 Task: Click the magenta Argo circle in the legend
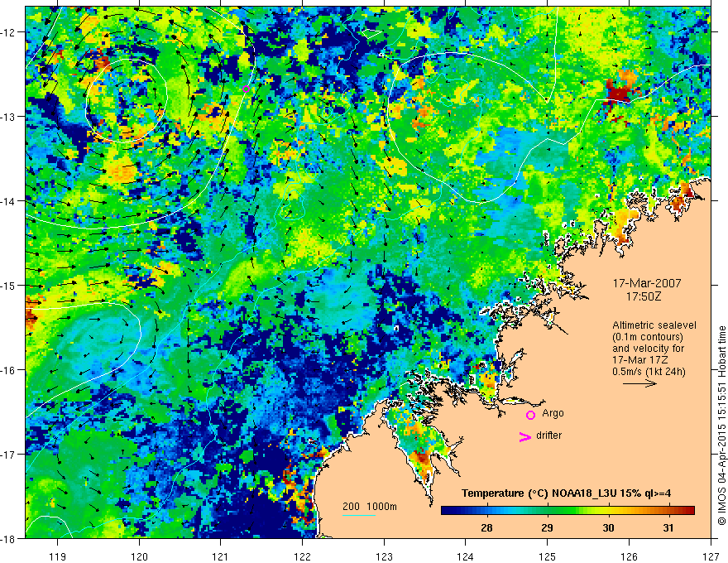[x=530, y=415]
